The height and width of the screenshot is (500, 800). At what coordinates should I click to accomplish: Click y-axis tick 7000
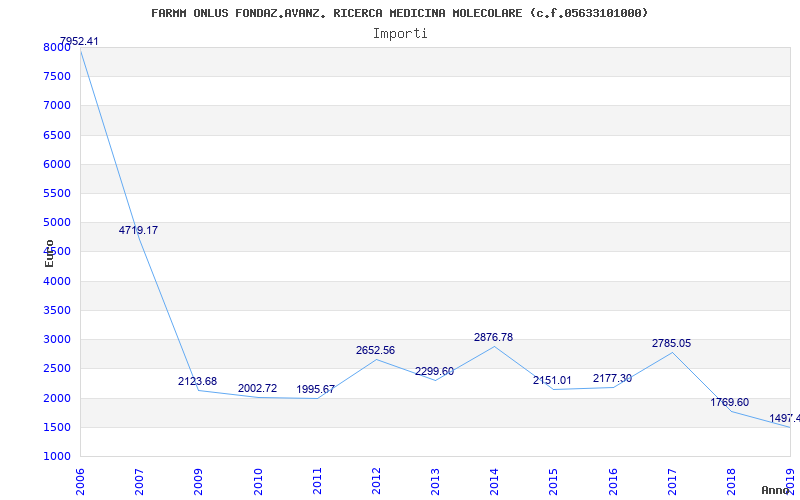point(57,106)
